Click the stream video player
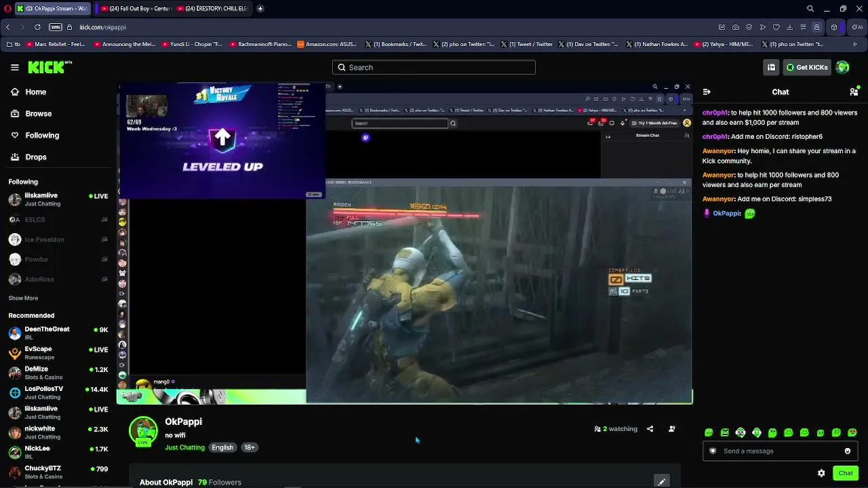 tap(405, 243)
